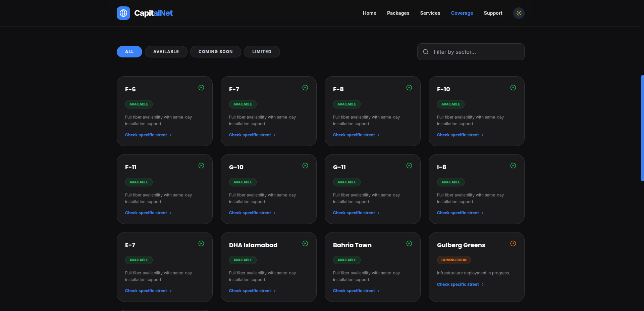Open the Coverage nav item
Screen dimensions: 644x311
[462, 13]
